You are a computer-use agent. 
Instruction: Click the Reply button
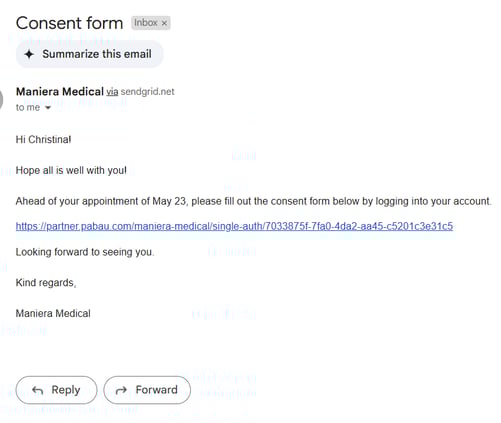point(56,390)
